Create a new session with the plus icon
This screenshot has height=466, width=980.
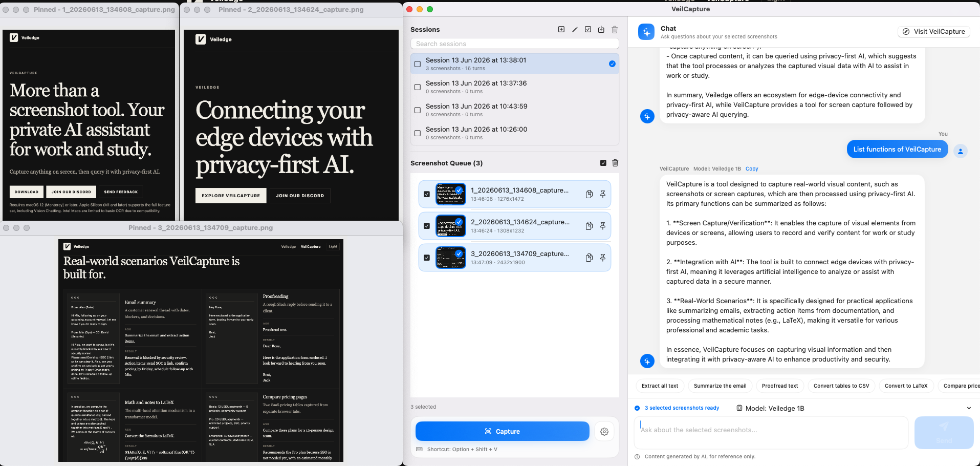tap(561, 30)
